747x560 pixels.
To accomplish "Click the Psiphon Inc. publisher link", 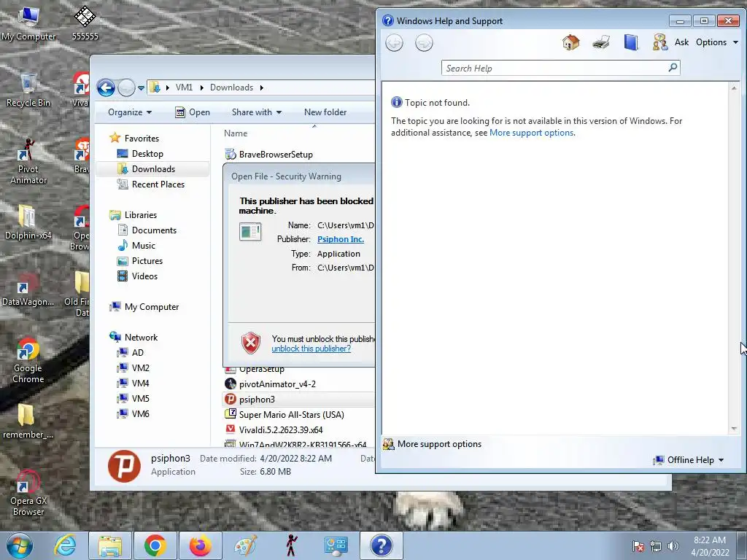I will click(x=340, y=239).
